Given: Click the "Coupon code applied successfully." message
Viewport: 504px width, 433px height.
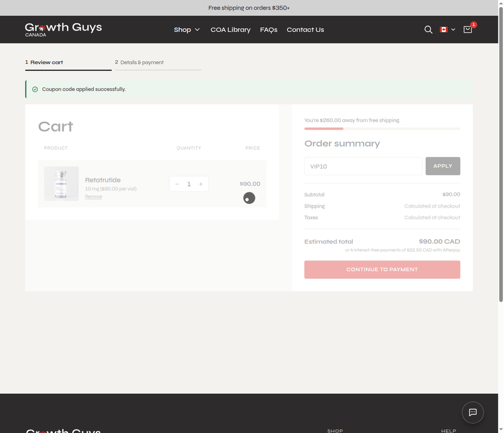Looking at the screenshot, I should pyautogui.click(x=84, y=89).
